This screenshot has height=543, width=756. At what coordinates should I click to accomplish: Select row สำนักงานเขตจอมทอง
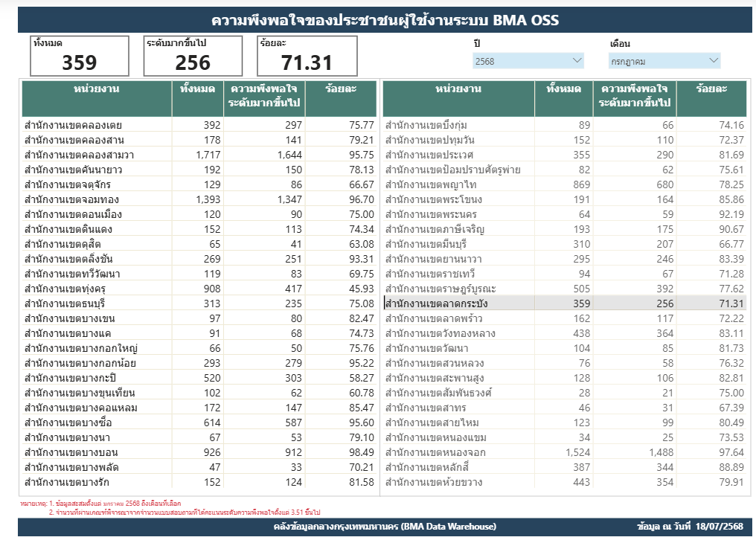[x=199, y=199]
